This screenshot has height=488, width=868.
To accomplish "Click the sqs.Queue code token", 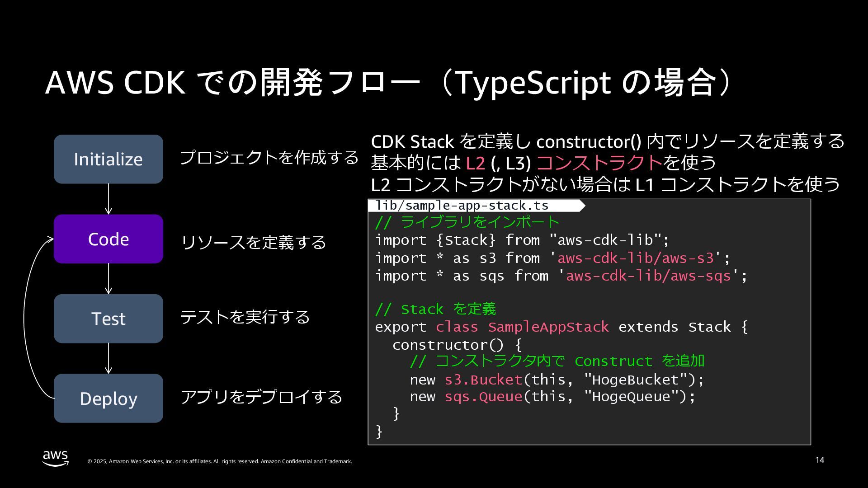I will coord(483,396).
